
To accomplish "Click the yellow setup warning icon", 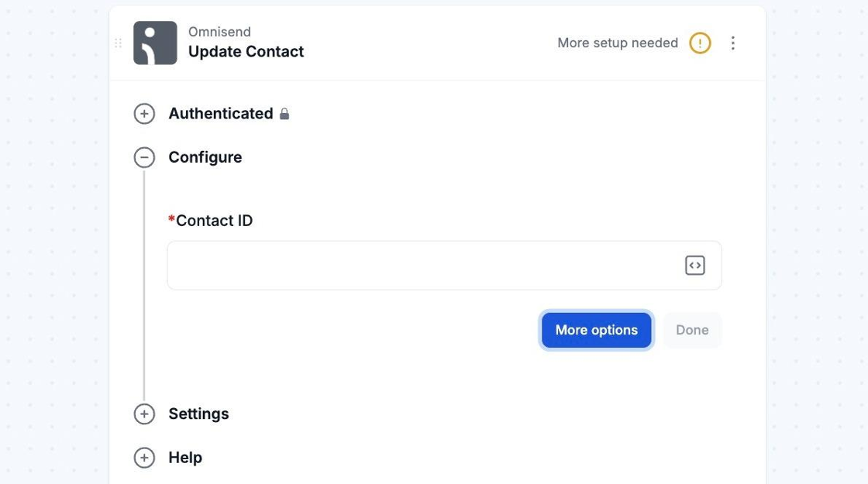I will click(700, 43).
